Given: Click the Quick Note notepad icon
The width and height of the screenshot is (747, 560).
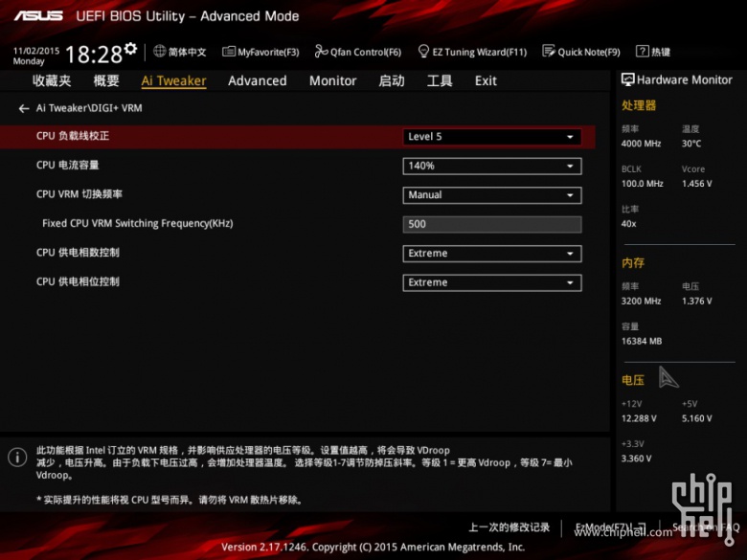Looking at the screenshot, I should pos(549,51).
